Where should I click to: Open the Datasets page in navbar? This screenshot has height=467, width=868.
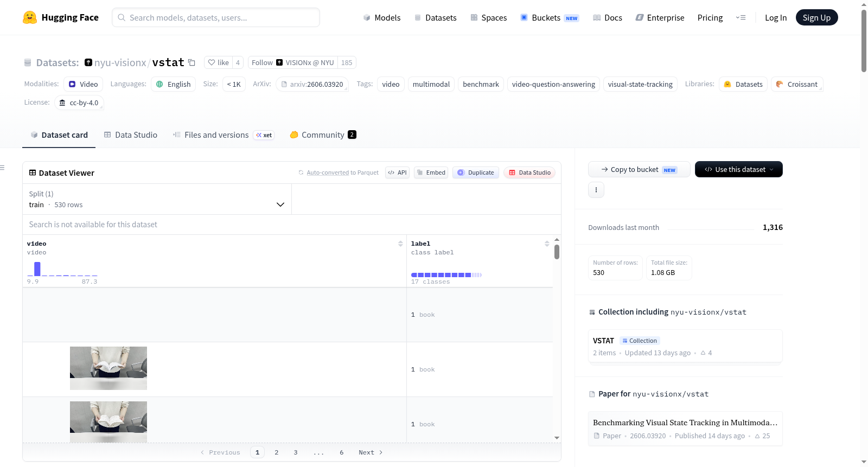tap(435, 17)
